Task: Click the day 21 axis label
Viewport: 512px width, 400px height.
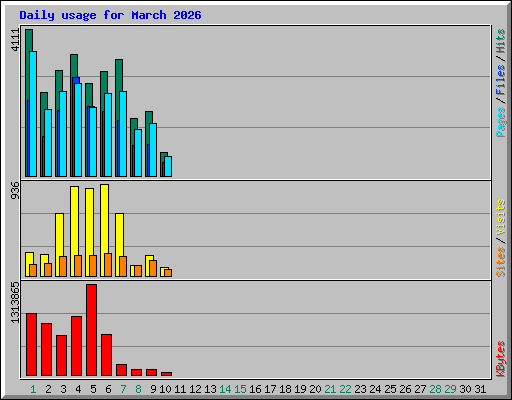Action: pos(330,389)
